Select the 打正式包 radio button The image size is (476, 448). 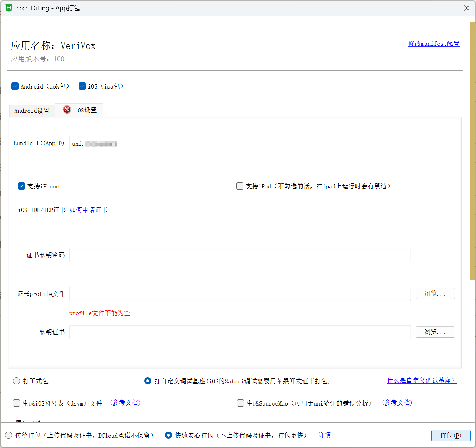16,381
